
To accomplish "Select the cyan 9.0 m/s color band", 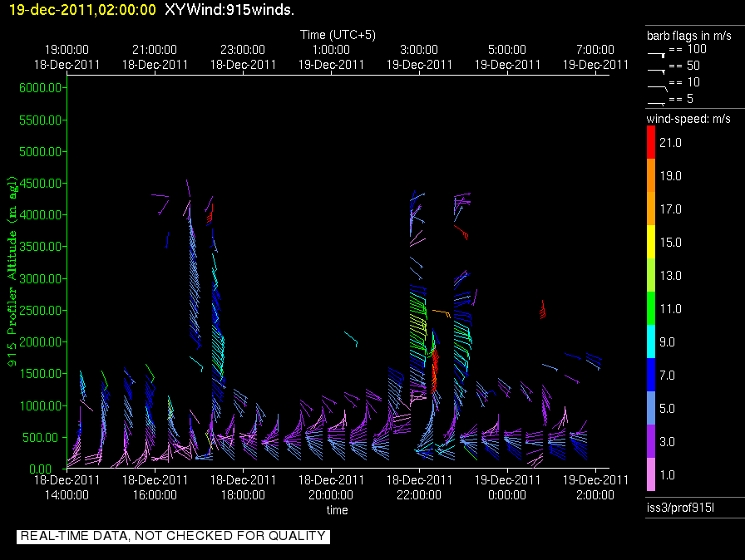I will coord(651,341).
